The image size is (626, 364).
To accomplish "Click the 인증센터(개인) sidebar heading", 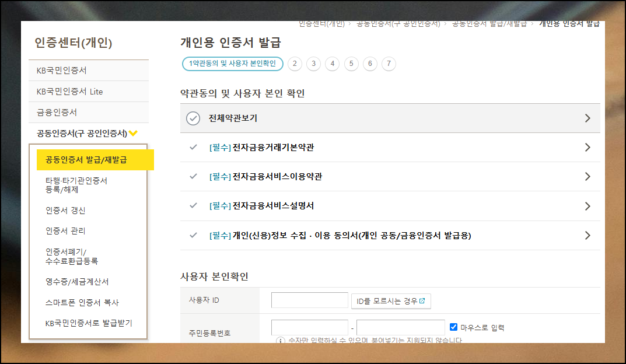I will click(x=74, y=43).
